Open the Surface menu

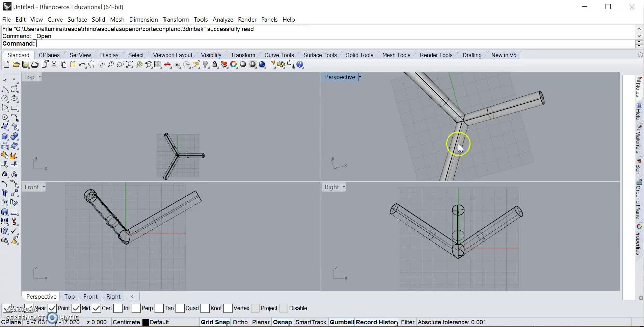[77, 20]
